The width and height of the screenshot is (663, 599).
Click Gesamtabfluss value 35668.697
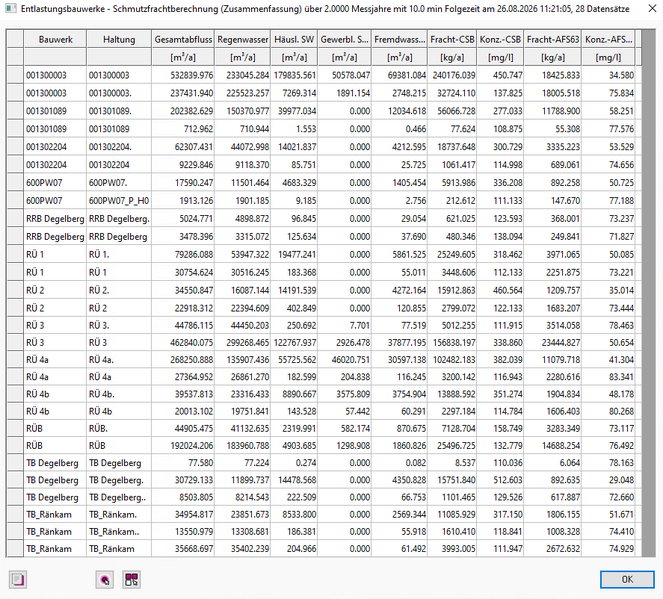[183, 549]
